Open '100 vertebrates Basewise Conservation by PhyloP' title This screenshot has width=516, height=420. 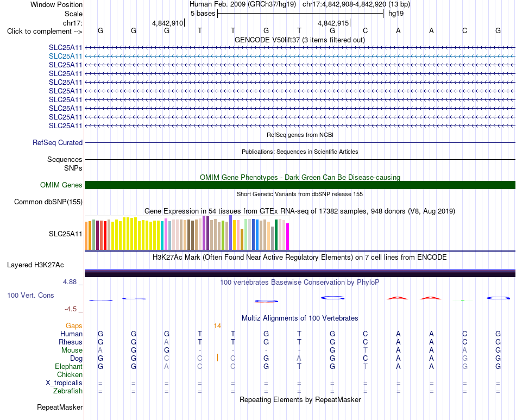point(300,283)
